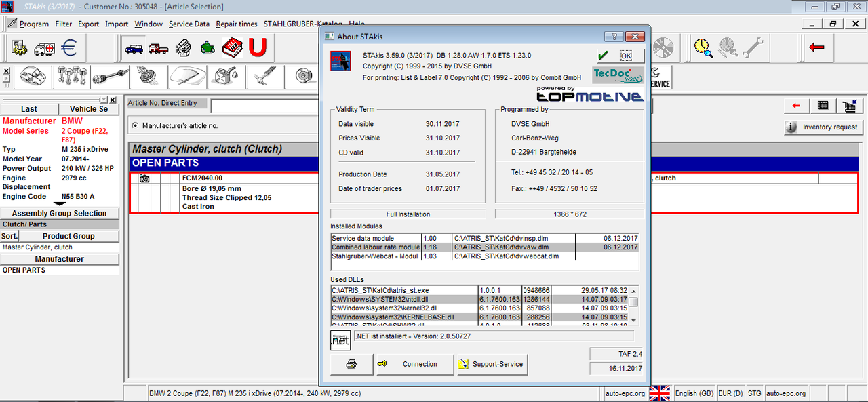Open the Export menu

88,24
